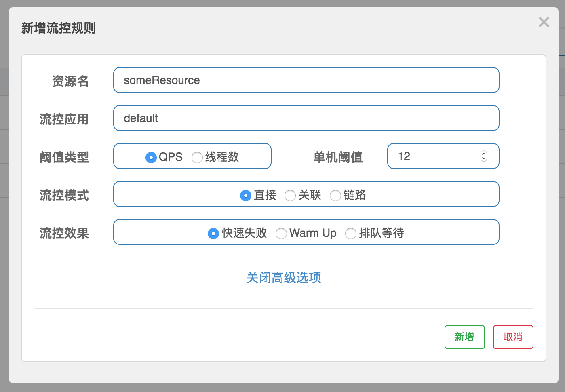
Task: Adjust the threshold value using the stepper control
Action: 483,156
